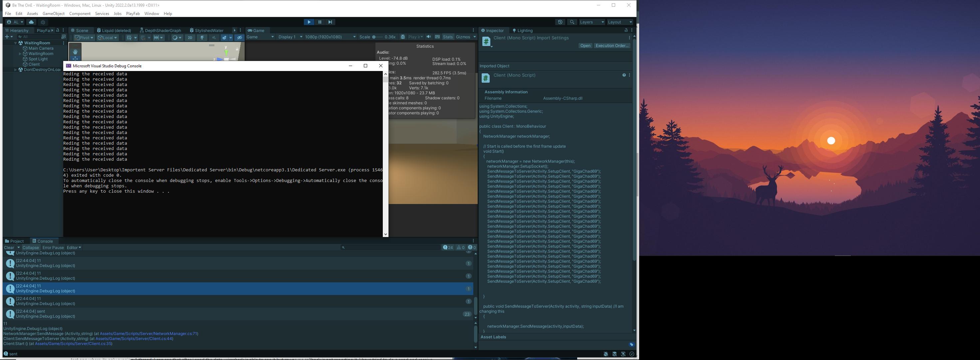Select the Hand view tool in Scene

(x=75, y=51)
